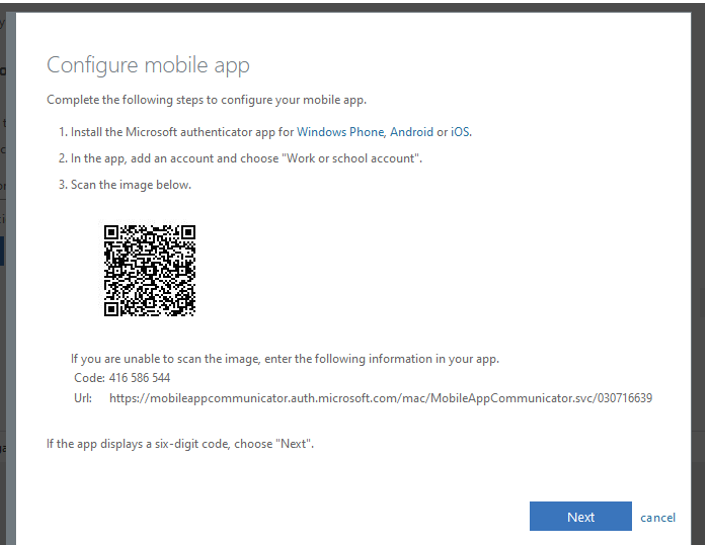Screen dimensions: 706x550
Task: Open the iOS authenticator app link
Action: (x=461, y=132)
